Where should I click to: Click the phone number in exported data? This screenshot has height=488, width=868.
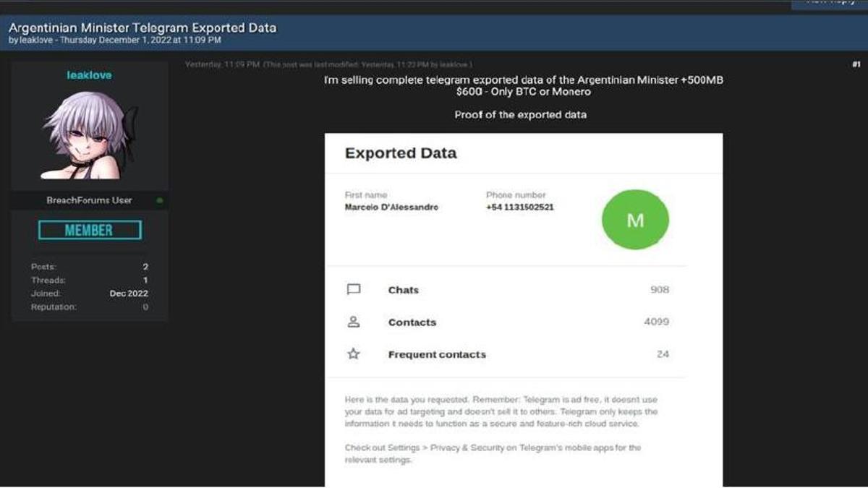click(519, 207)
